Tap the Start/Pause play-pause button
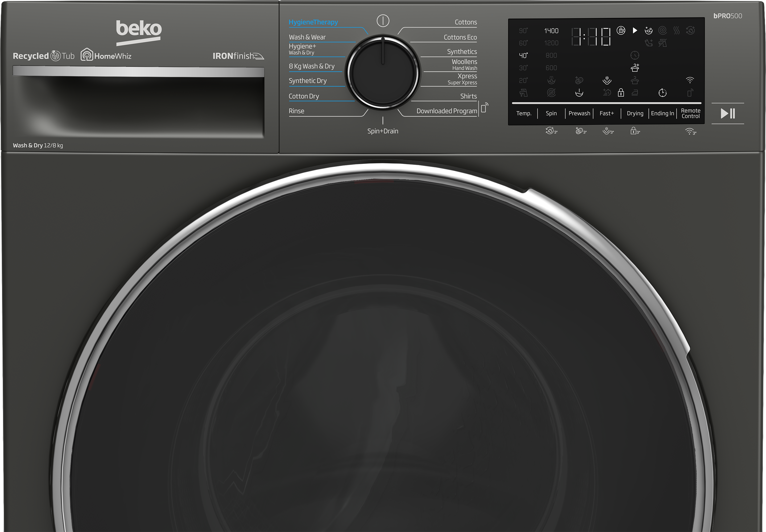Viewport: 766px width, 532px height. [x=728, y=113]
